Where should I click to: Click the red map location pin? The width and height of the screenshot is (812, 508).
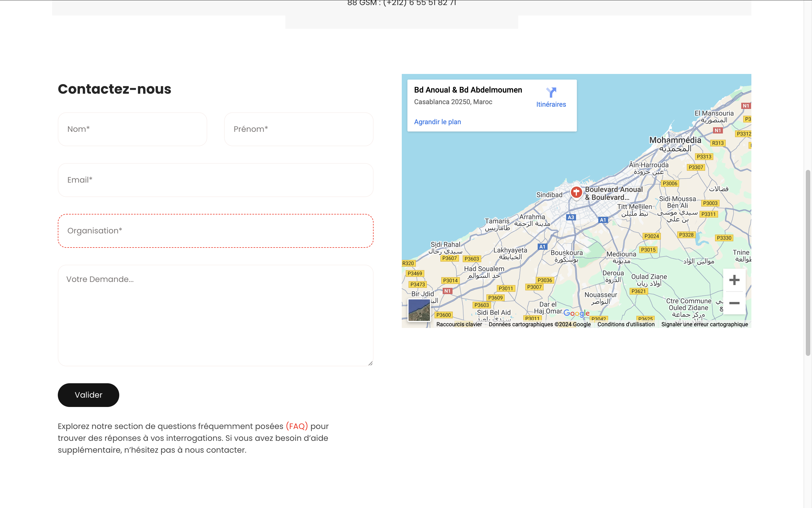(576, 193)
